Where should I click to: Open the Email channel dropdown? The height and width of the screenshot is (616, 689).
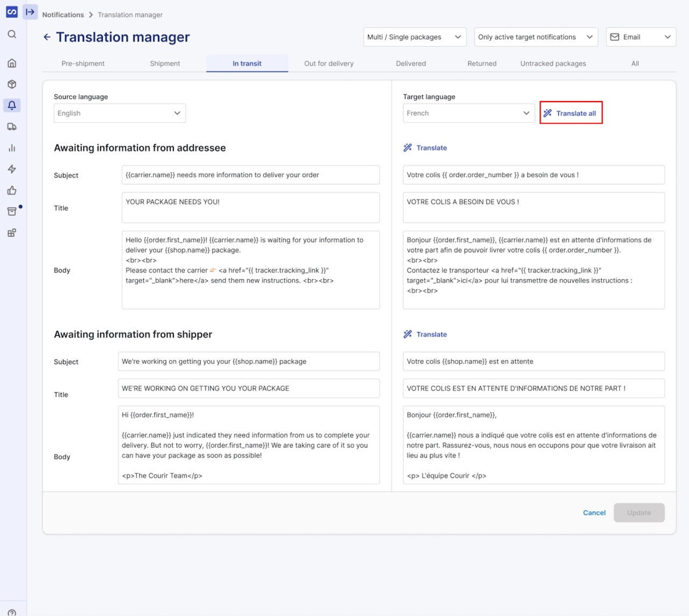pos(641,37)
